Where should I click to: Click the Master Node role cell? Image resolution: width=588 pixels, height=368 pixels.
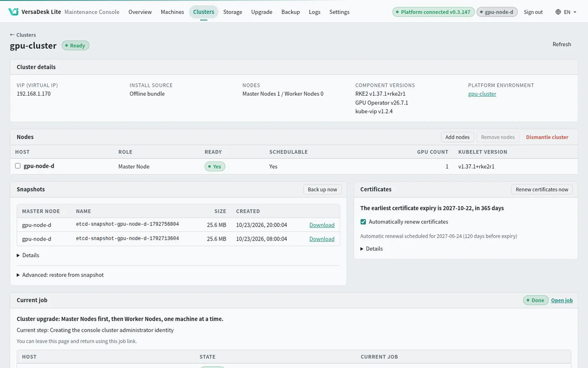134,167
